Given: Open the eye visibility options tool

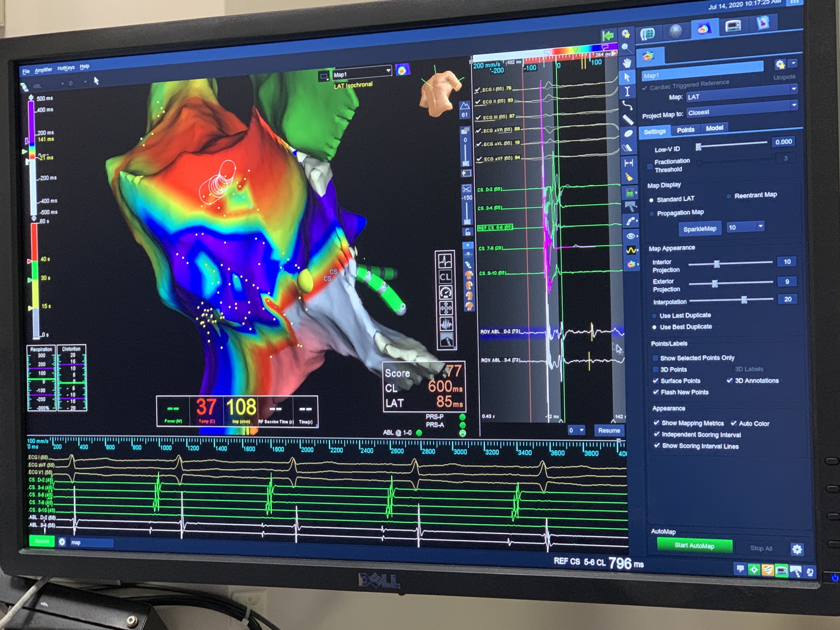Looking at the screenshot, I should tap(630, 236).
